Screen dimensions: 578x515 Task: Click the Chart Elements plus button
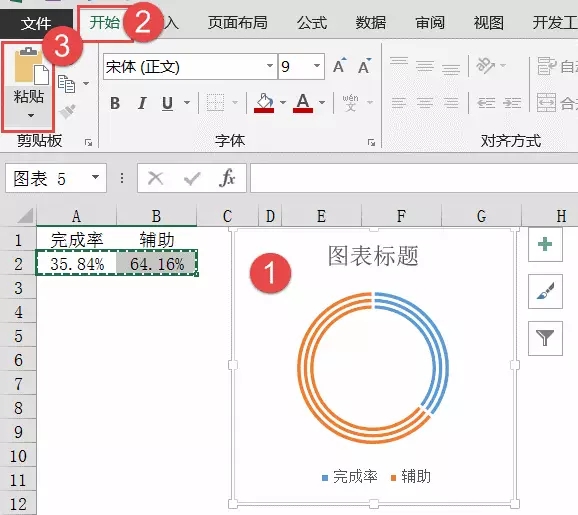545,245
